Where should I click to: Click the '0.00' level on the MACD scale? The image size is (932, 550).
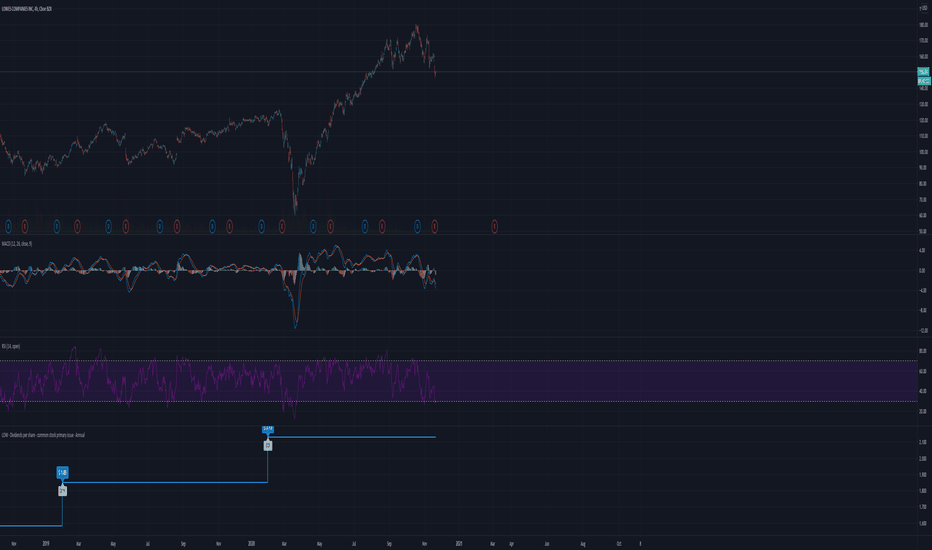point(922,271)
